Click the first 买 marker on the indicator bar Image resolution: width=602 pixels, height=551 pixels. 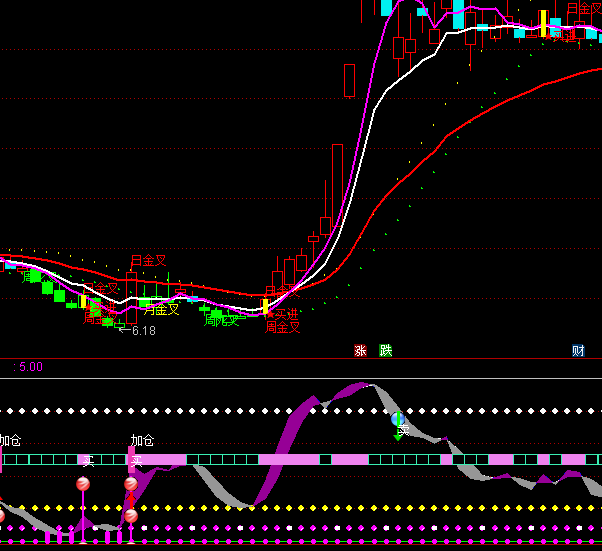click(x=88, y=460)
